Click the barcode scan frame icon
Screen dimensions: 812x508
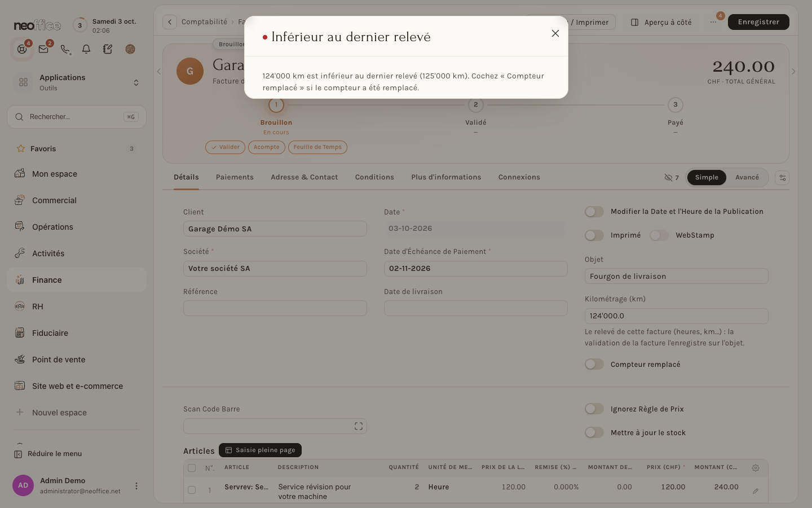(359, 426)
